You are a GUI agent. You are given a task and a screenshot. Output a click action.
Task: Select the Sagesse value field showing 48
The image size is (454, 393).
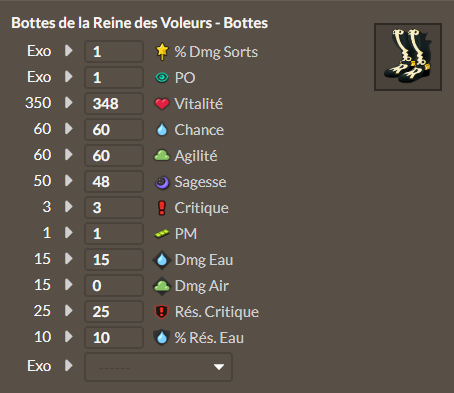tap(114, 181)
